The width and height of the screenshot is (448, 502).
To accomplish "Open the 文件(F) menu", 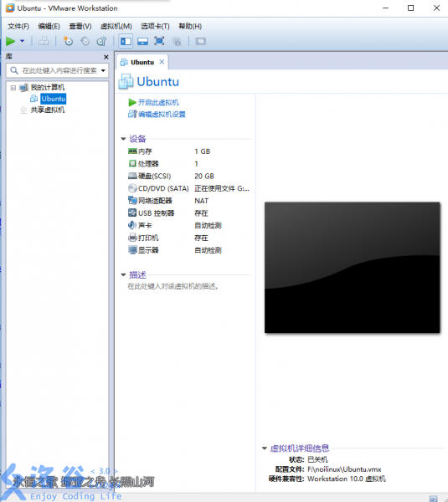I will 18,26.
